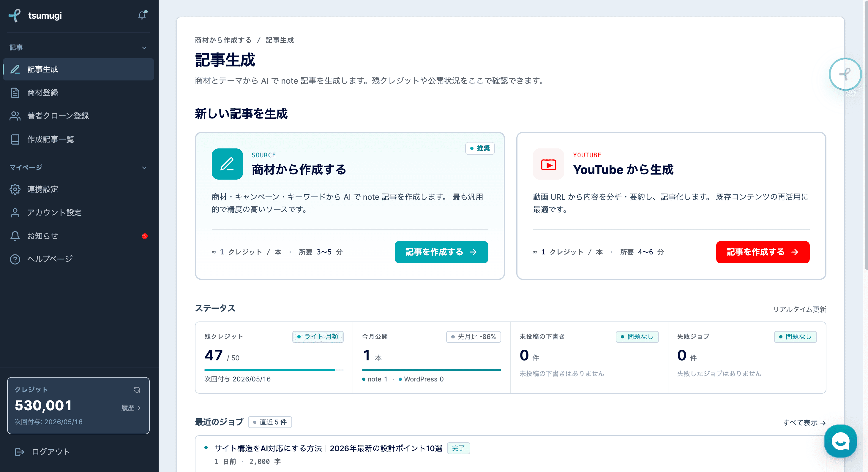Click the 記事生成 breadcrumb

click(280, 40)
